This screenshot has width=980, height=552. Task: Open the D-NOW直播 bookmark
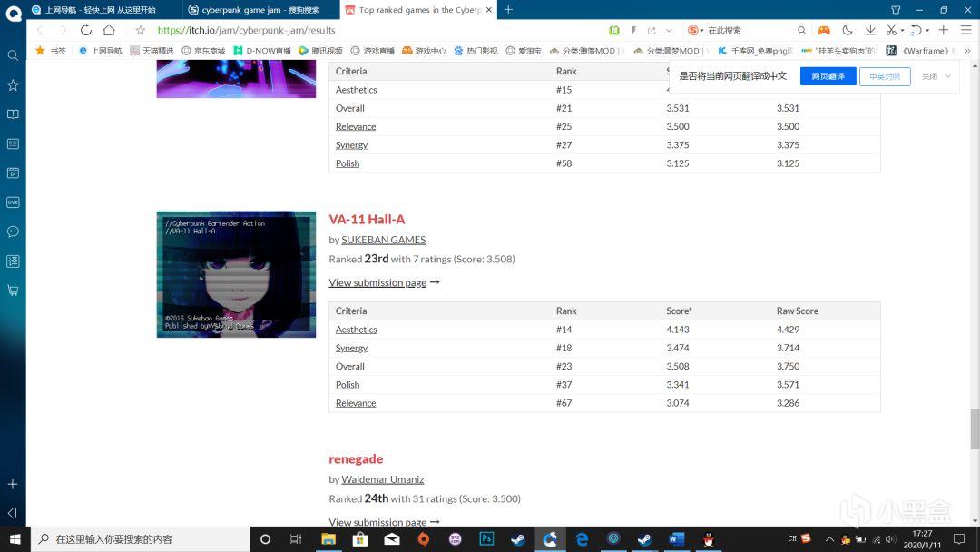262,51
